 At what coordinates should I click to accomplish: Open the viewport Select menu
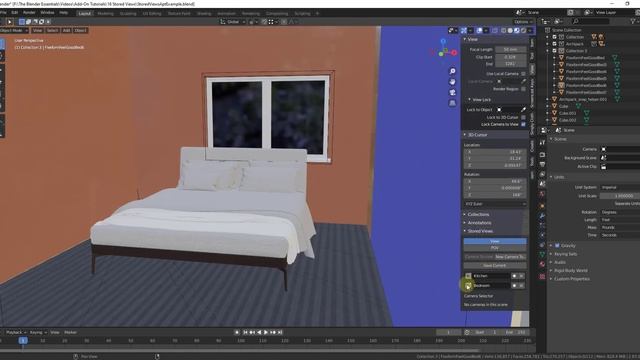pos(52,31)
